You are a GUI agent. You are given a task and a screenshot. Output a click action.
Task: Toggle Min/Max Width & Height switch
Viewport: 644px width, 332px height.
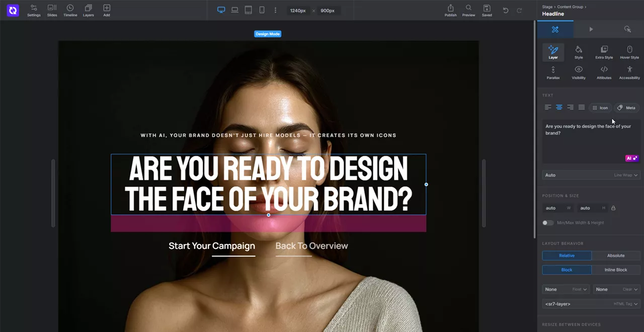[547, 223]
